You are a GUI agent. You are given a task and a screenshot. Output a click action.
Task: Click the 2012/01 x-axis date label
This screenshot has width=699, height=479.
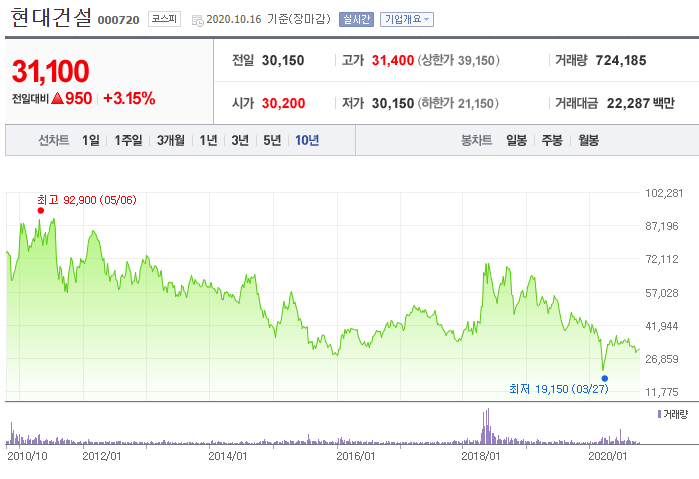pyautogui.click(x=102, y=456)
